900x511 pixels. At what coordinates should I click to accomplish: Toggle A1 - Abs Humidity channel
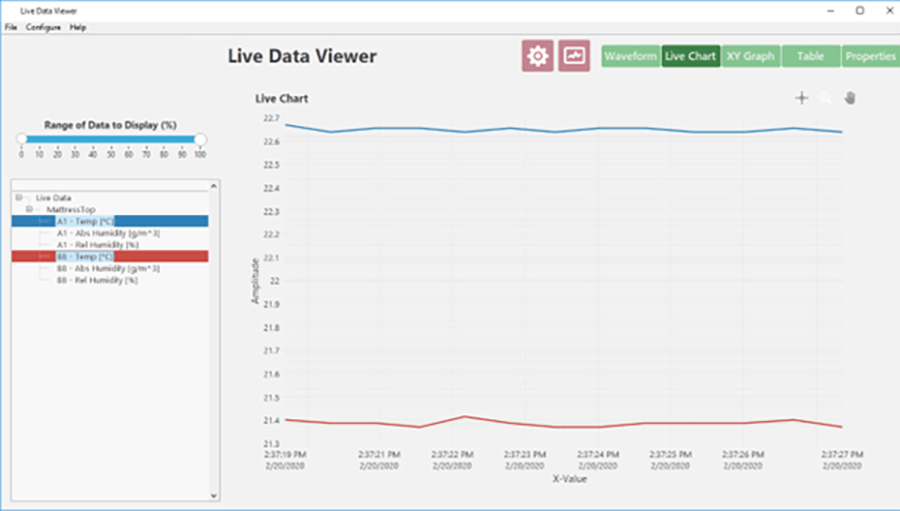point(108,233)
